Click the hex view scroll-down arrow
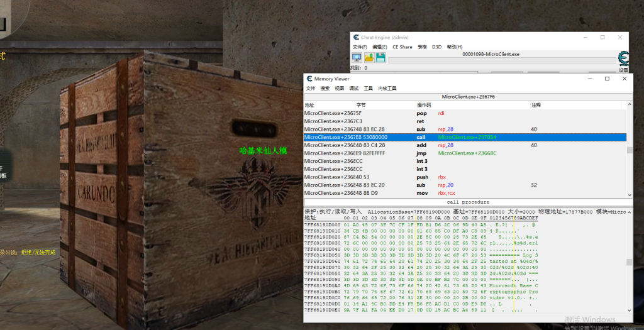 pyautogui.click(x=630, y=311)
